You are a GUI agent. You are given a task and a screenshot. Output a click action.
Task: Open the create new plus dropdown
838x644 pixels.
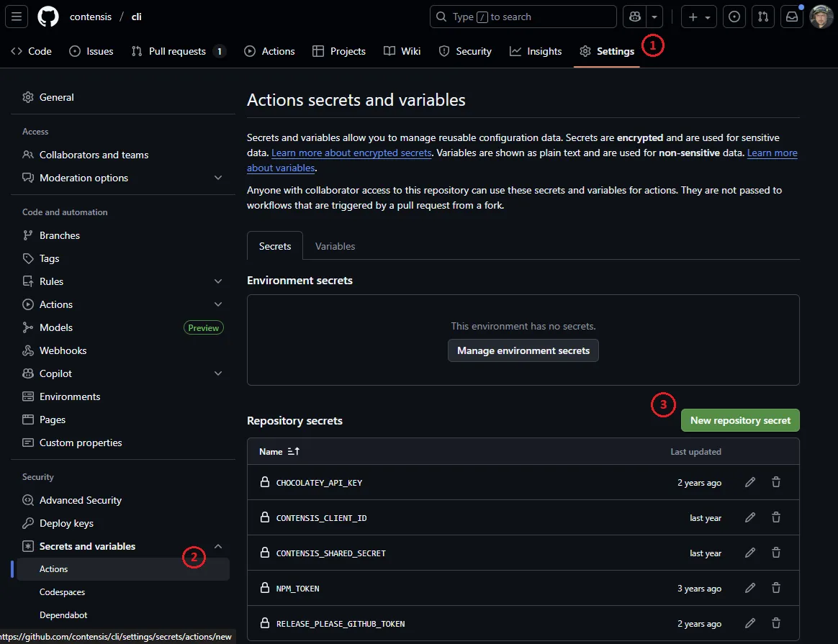699,17
